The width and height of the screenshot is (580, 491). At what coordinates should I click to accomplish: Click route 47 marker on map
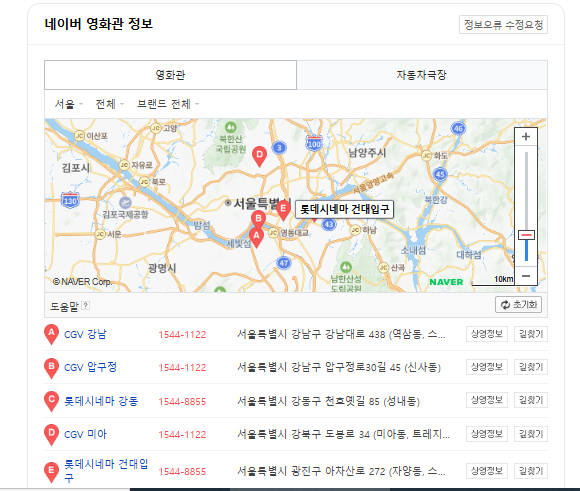284,263
